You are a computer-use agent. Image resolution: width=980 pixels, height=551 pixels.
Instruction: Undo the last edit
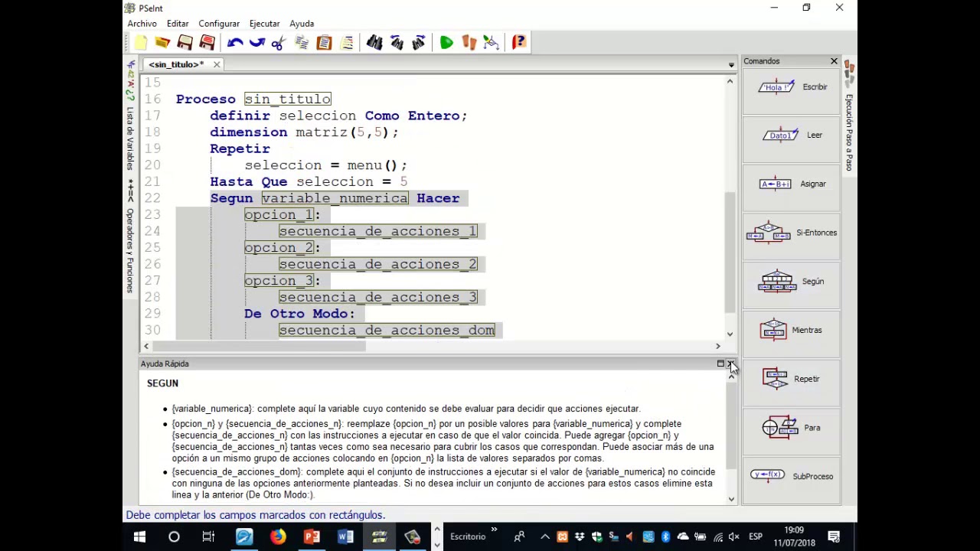(235, 42)
